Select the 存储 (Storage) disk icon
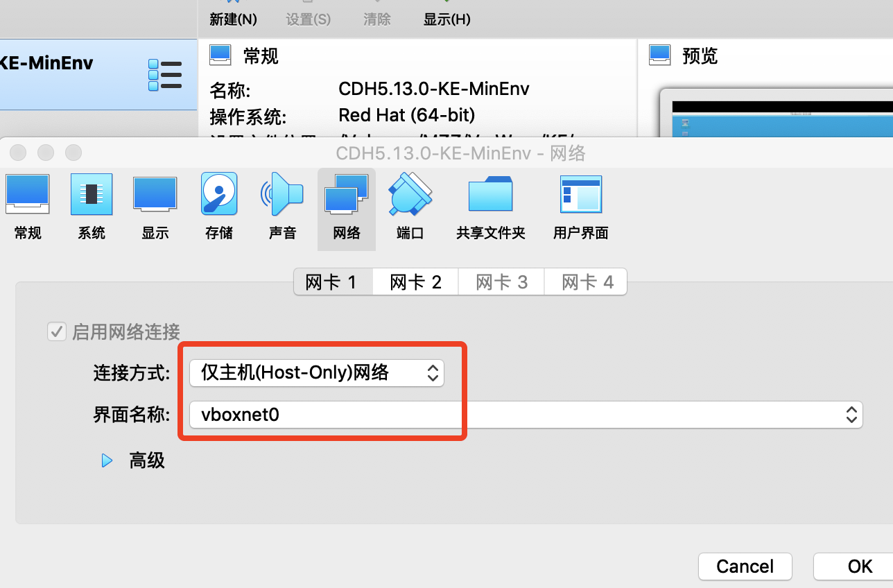This screenshot has width=893, height=588. coord(219,195)
